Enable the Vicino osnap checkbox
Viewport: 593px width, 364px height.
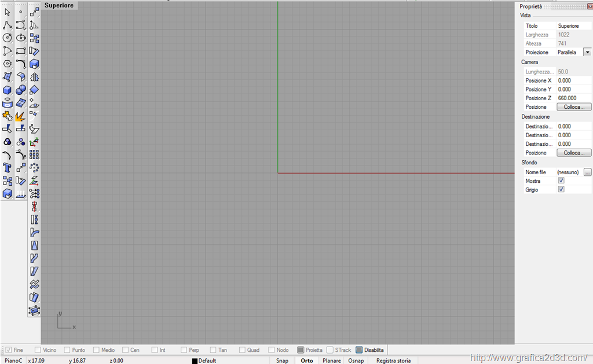tap(38, 350)
